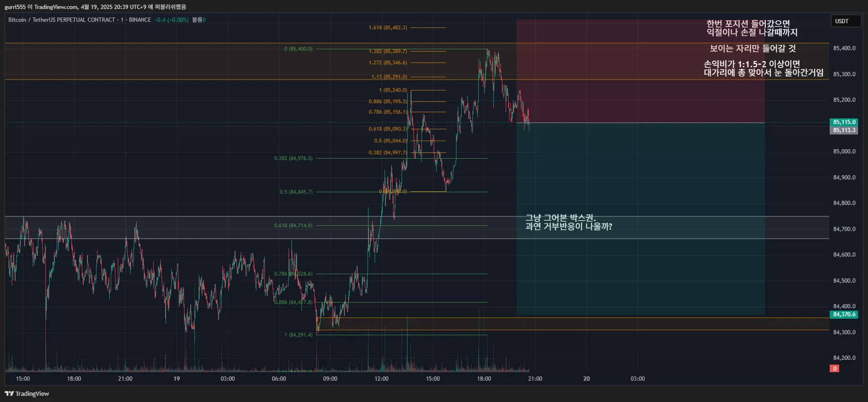Click the 06:00 time axis label
Screen dimensions: 868x402
click(279, 379)
